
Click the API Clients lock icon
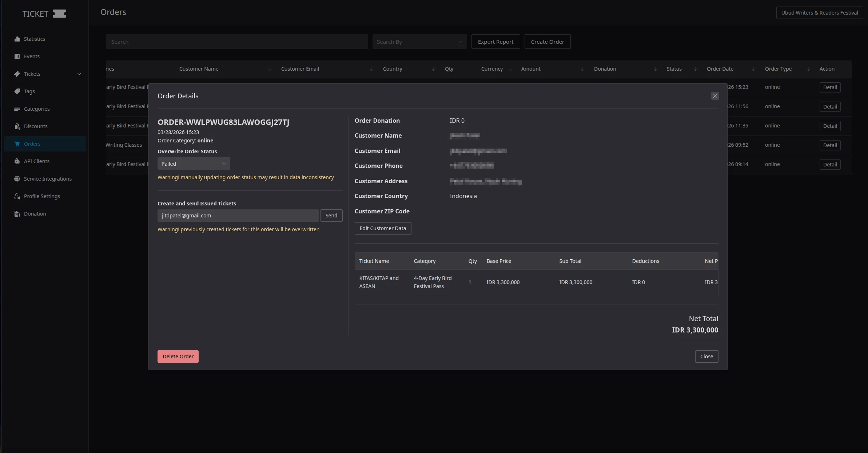coord(17,161)
